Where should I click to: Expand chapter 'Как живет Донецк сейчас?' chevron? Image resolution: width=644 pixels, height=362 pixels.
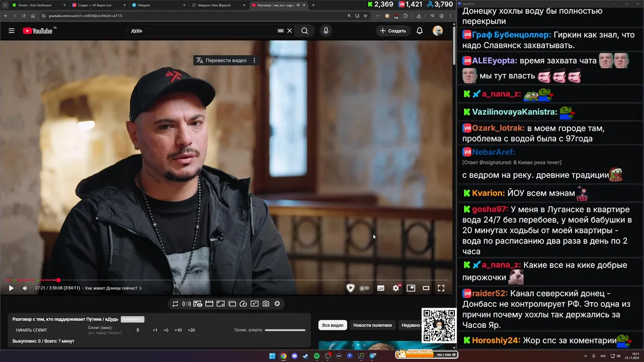140,289
